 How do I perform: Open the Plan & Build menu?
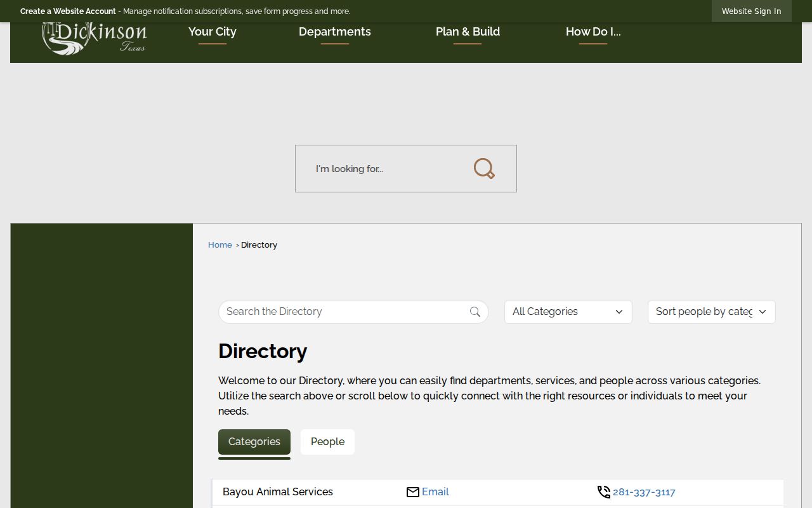(468, 32)
